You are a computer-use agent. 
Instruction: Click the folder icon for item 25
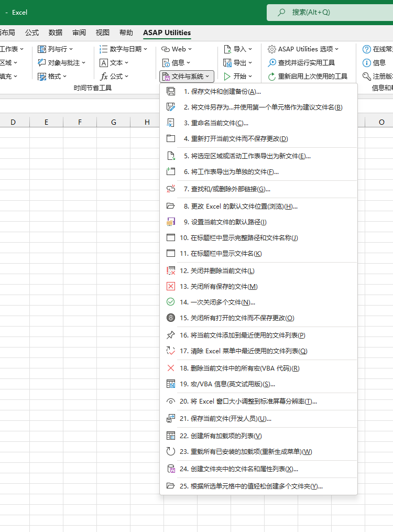[x=171, y=486]
